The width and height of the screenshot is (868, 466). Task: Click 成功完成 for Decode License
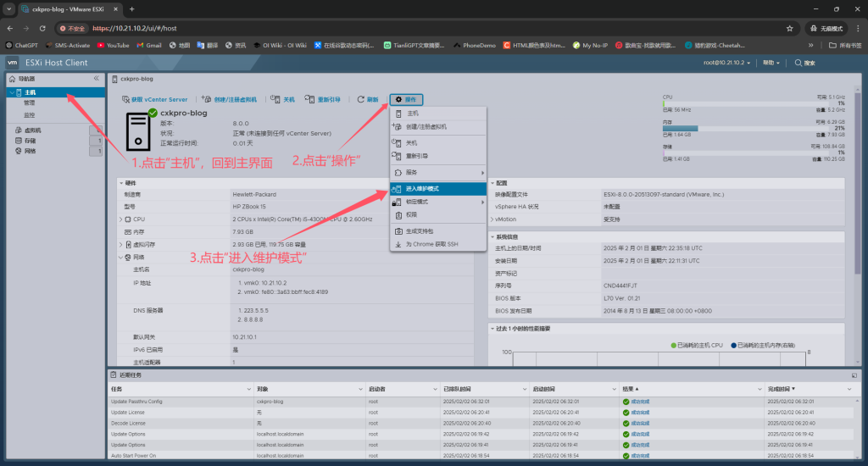[640, 424]
